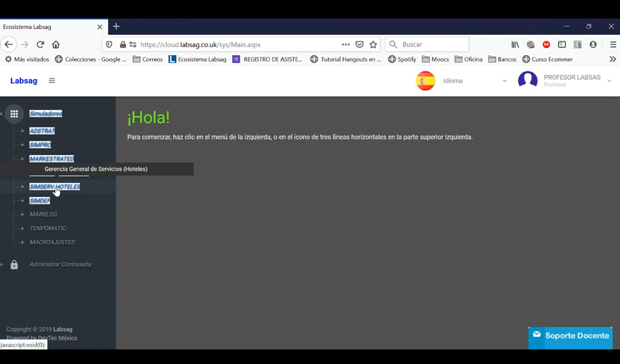
Task: Select the Simuladores menu heading
Action: [46, 114]
